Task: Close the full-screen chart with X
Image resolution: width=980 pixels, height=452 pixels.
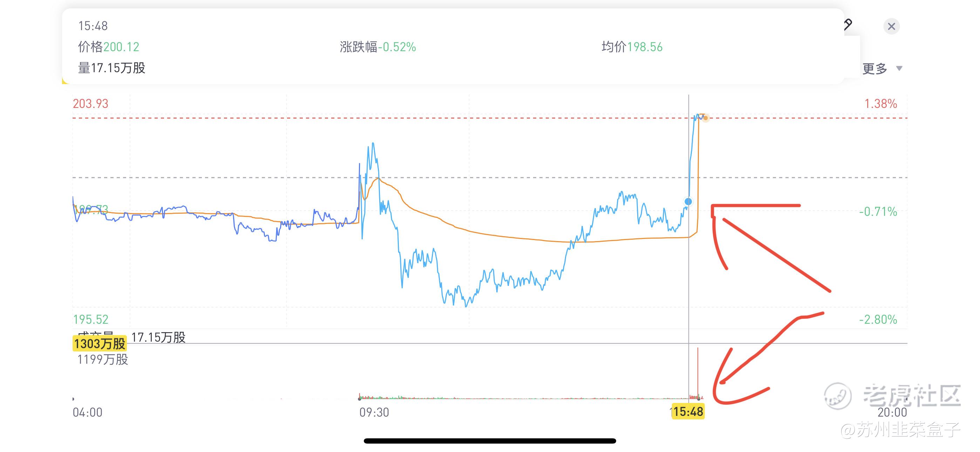Action: pos(891,26)
